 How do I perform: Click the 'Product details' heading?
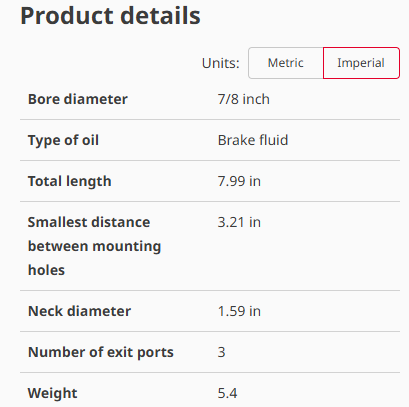point(110,16)
